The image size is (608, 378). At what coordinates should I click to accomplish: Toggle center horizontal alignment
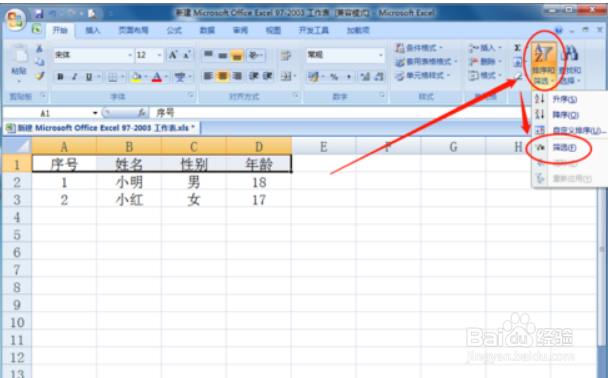tap(223, 76)
